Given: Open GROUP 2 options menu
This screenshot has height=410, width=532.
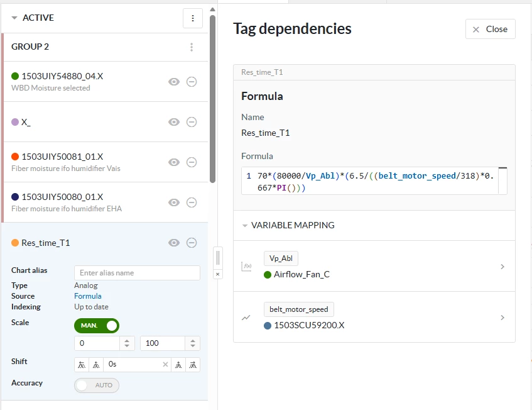Looking at the screenshot, I should (192, 47).
